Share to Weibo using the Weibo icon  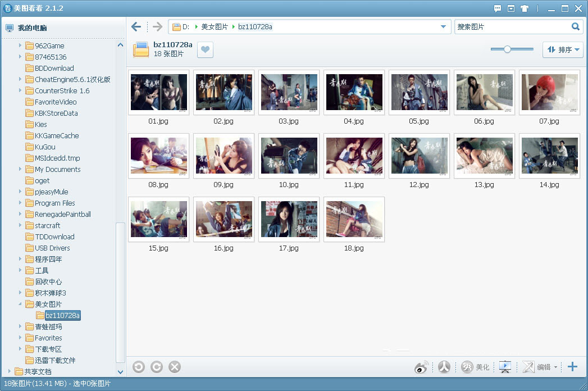click(x=421, y=367)
